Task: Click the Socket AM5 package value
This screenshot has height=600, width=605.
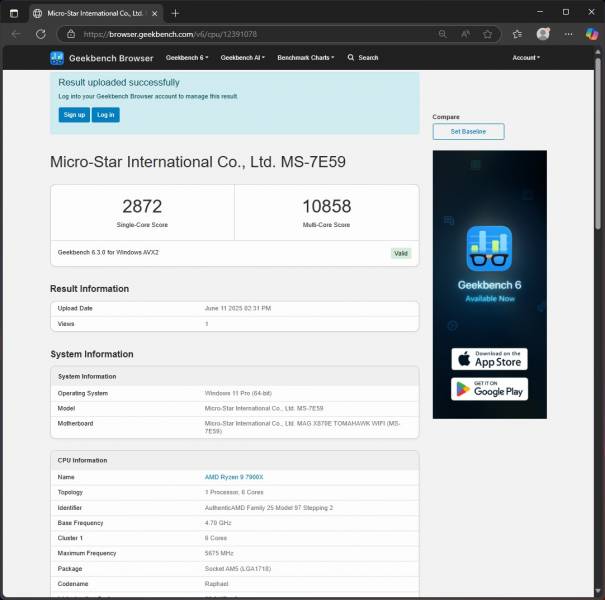Action: [x=238, y=569]
